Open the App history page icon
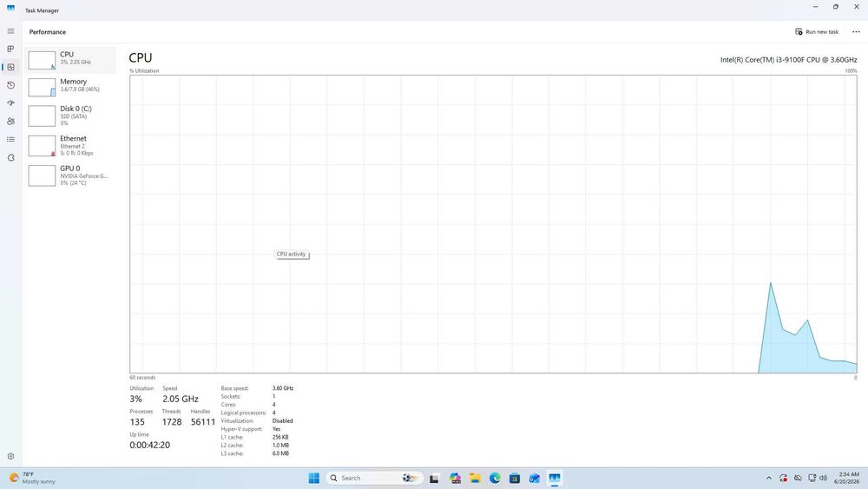 10,85
